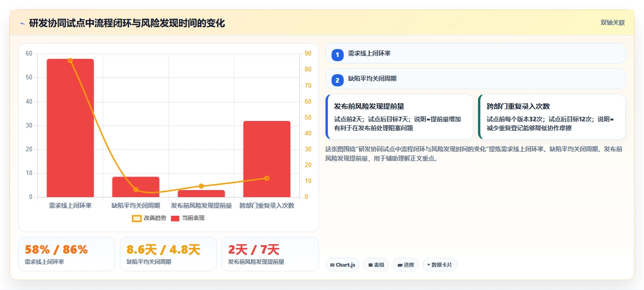644x290 pixels.
Task: Click the 8.6天 / 4.8天 stat card
Action: 168,254
